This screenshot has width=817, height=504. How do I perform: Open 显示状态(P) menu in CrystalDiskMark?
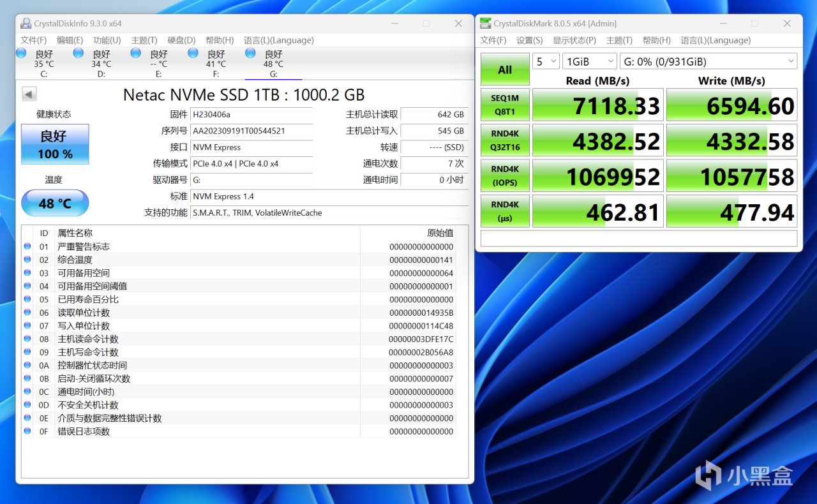click(x=574, y=40)
